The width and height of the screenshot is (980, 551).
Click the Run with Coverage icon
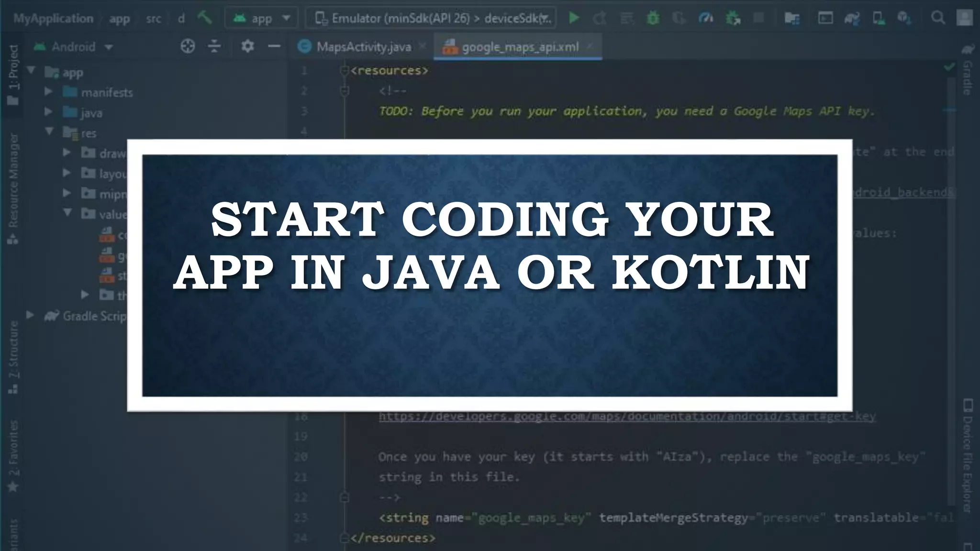point(679,18)
